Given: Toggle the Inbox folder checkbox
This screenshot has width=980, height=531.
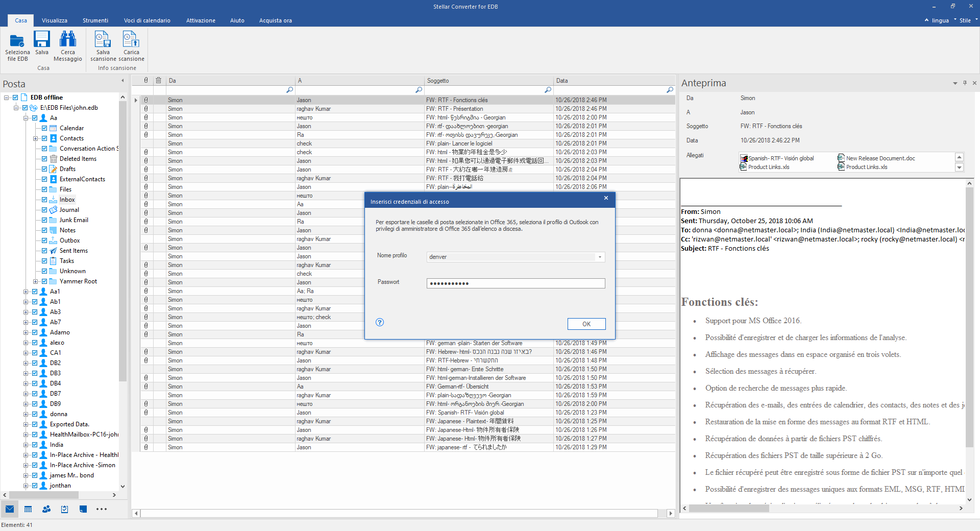Looking at the screenshot, I should click(44, 200).
